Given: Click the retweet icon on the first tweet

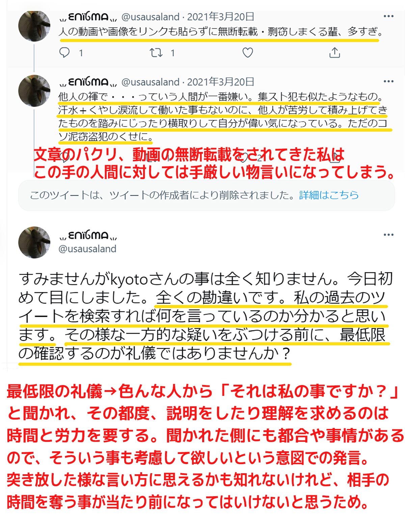Looking at the screenshot, I should tap(156, 53).
